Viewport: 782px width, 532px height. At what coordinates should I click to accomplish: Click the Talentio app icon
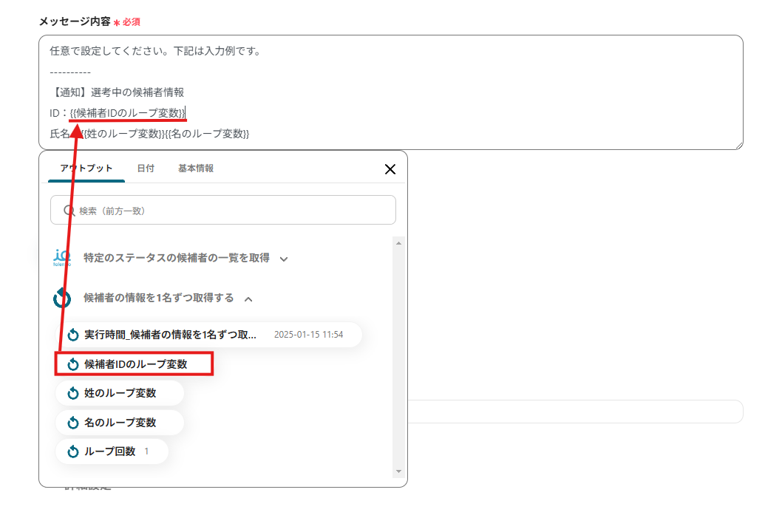pos(62,258)
